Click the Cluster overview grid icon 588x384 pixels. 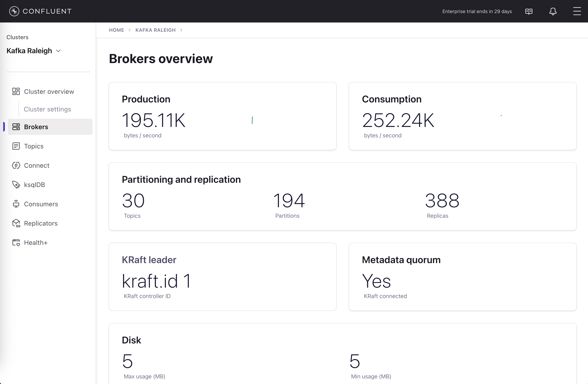[16, 92]
